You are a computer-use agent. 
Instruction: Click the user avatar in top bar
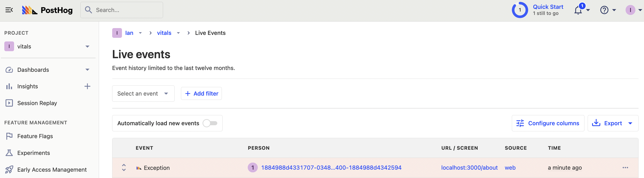pos(630,10)
